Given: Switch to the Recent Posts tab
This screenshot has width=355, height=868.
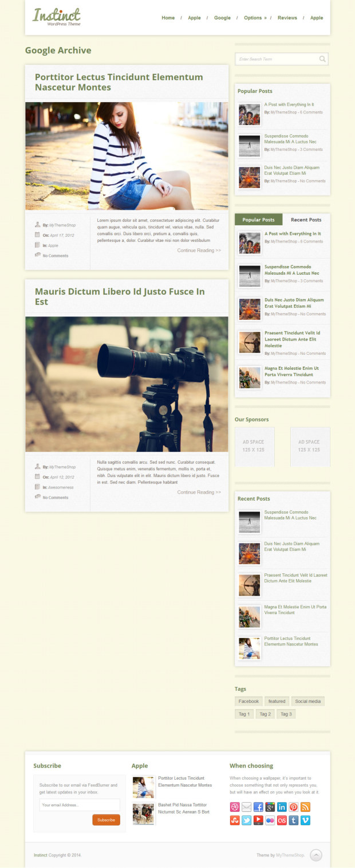Looking at the screenshot, I should point(306,220).
